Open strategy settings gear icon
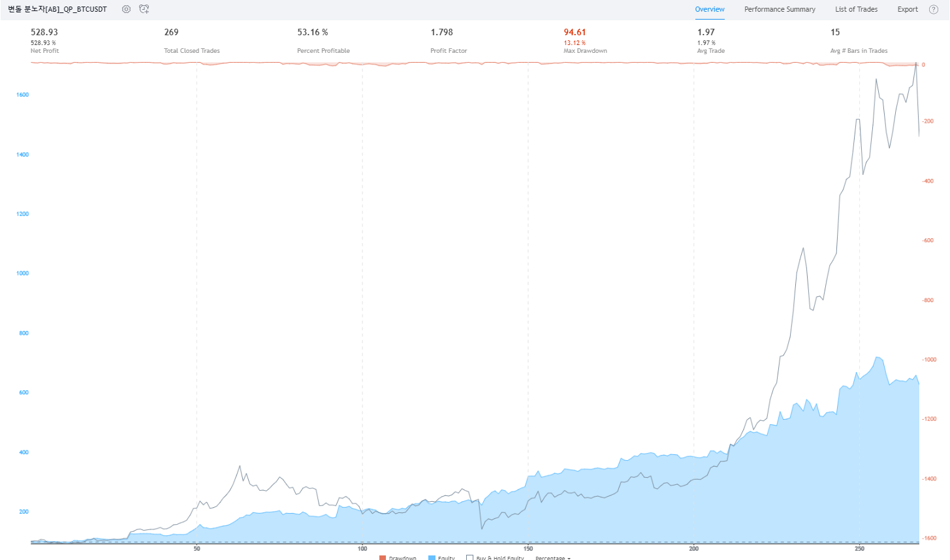This screenshot has height=560, width=950. (126, 9)
